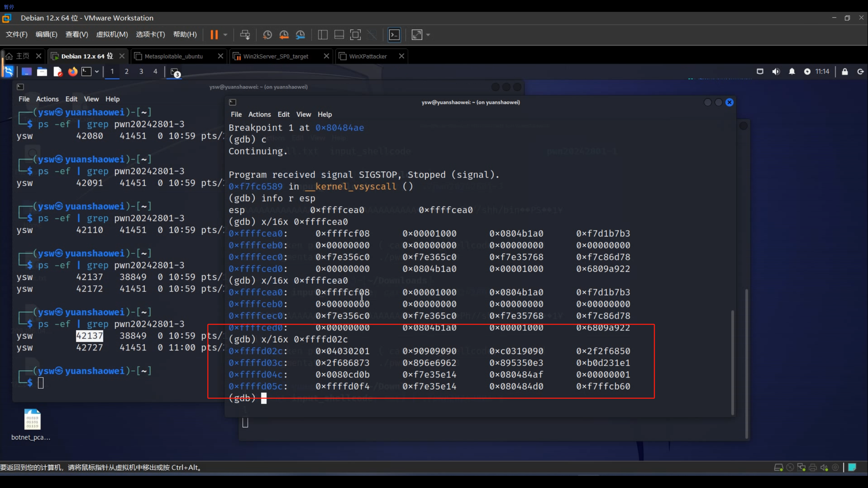Image resolution: width=868 pixels, height=488 pixels.
Task: Take a snapshot of the virtual machine
Action: pos(267,35)
